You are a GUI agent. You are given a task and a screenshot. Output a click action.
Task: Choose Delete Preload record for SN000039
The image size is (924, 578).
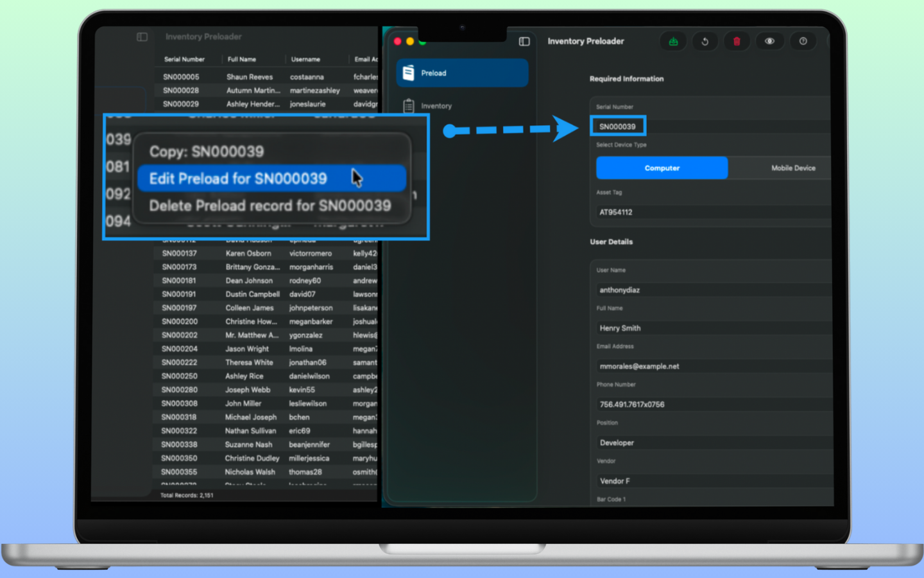click(x=269, y=206)
